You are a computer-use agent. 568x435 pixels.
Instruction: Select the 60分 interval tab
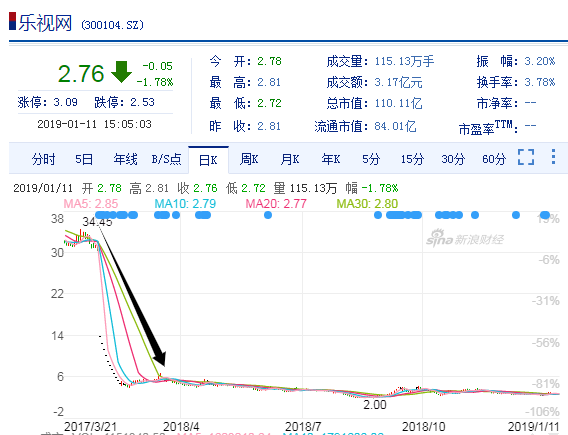(494, 159)
